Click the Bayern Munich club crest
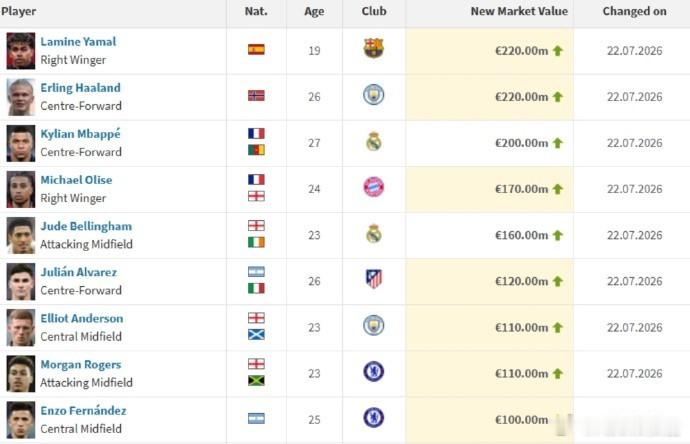Screen dimensions: 690x444 (374, 187)
